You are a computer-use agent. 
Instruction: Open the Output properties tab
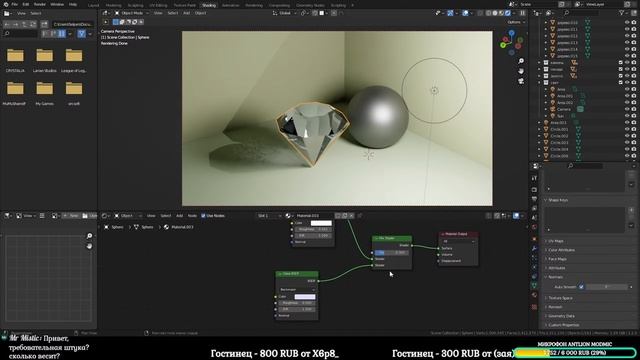point(534,199)
